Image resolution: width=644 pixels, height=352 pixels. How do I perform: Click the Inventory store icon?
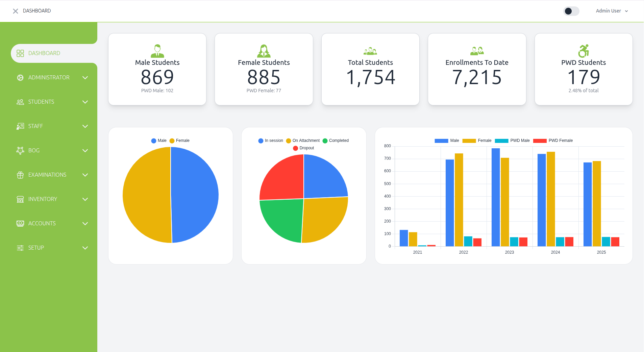[20, 199]
